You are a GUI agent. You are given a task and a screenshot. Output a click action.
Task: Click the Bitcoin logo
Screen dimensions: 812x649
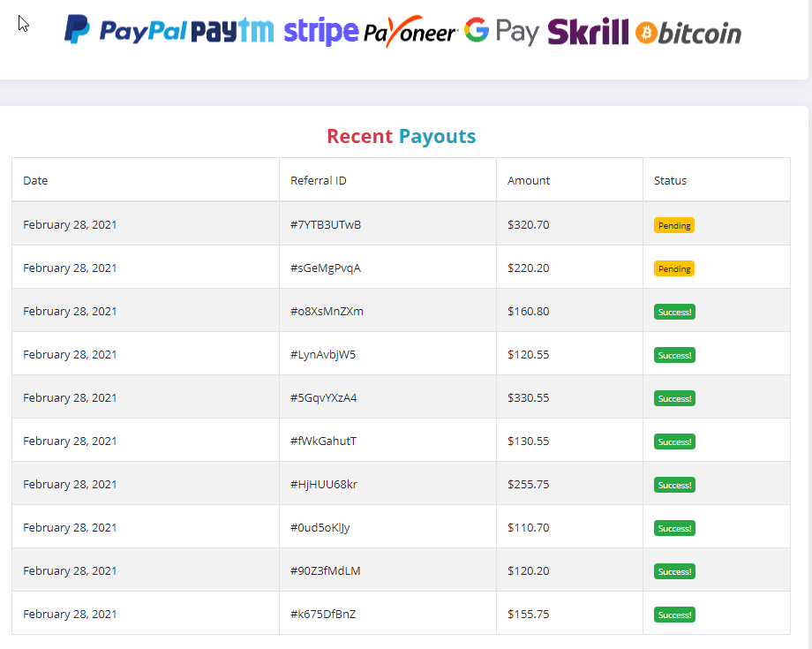pos(688,34)
